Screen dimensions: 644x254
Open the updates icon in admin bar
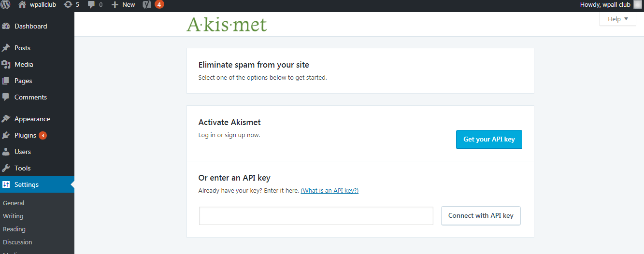68,5
